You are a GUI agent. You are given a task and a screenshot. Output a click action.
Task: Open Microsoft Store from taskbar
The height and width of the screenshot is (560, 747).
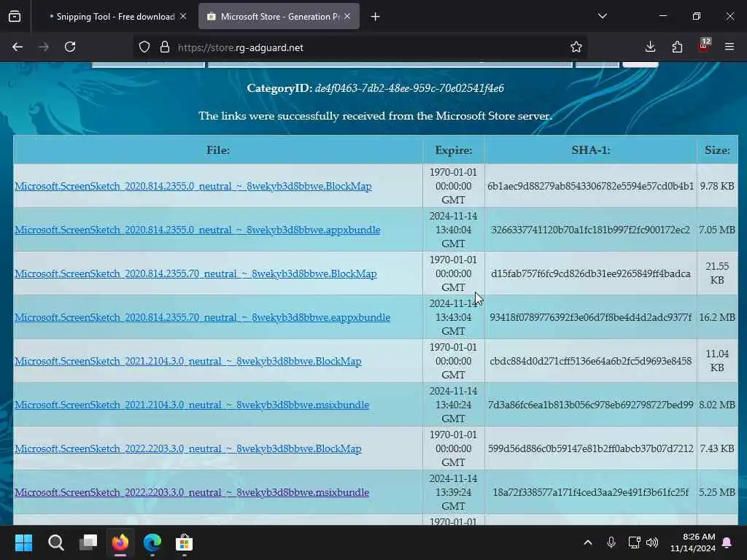[184, 542]
